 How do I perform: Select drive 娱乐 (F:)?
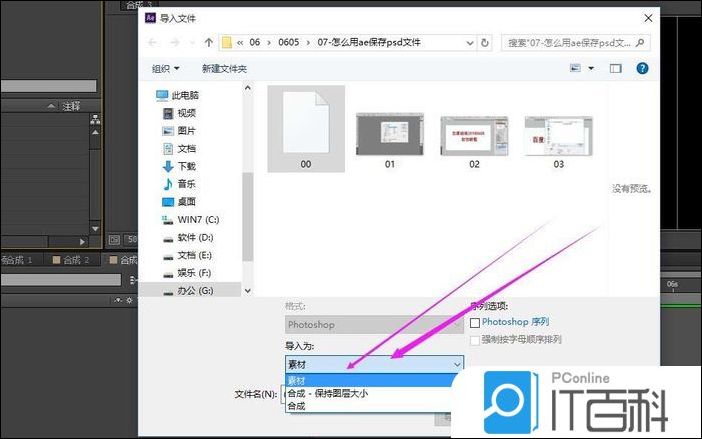[187, 273]
